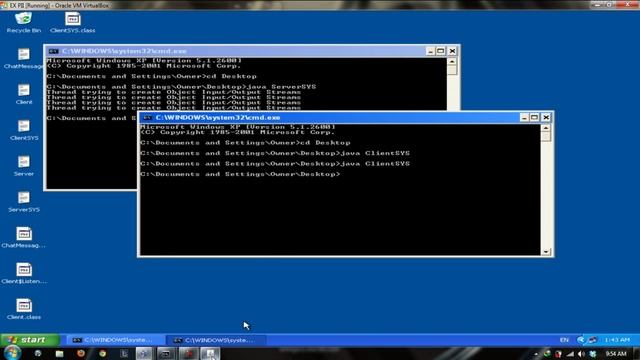Close the back ServerSYS cmd window
This screenshot has height=360, width=640.
point(452,51)
